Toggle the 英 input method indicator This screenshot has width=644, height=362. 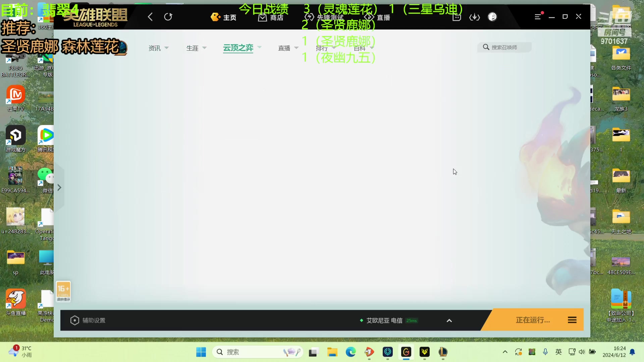pos(558,352)
